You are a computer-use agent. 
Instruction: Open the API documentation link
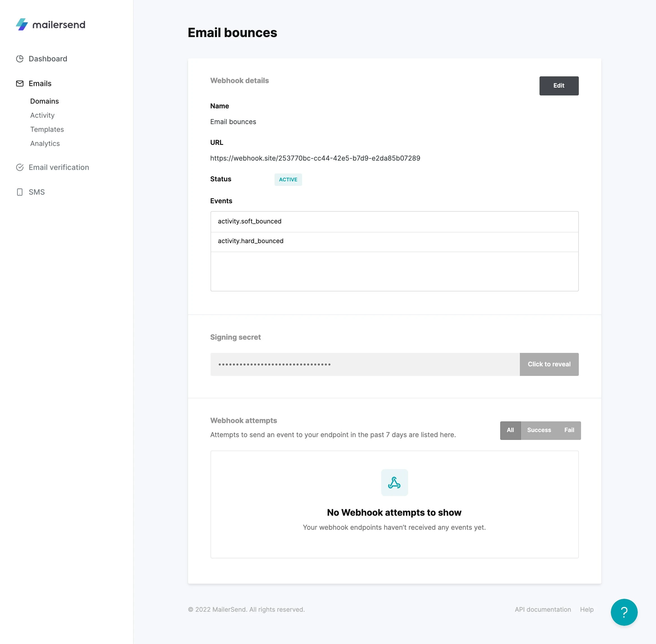click(543, 609)
